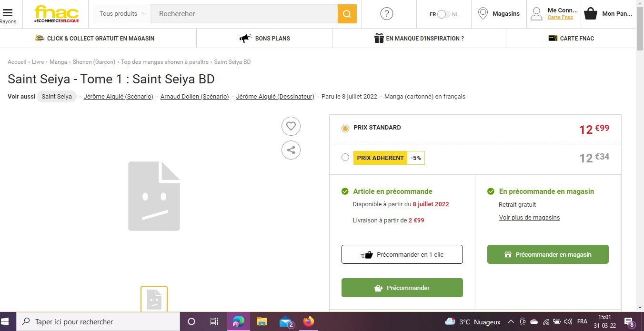The width and height of the screenshot is (644, 331).
Task: Click the orange search magnifier button
Action: pyautogui.click(x=347, y=14)
